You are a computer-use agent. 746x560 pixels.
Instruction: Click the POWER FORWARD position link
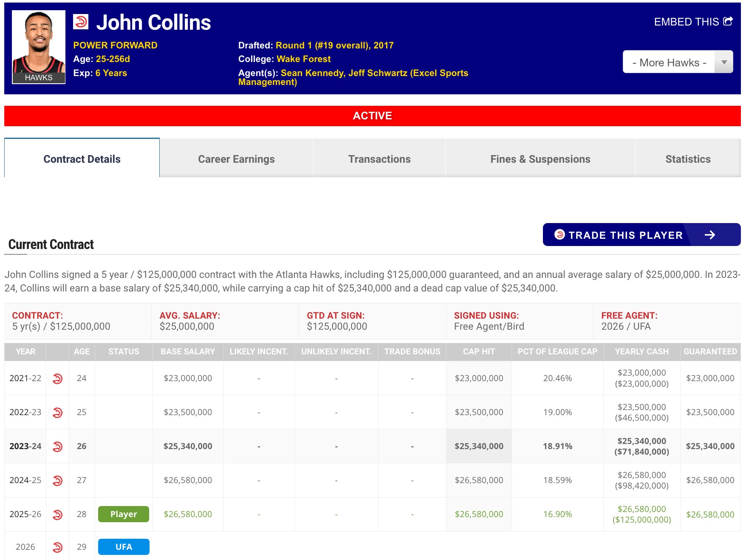tap(115, 45)
